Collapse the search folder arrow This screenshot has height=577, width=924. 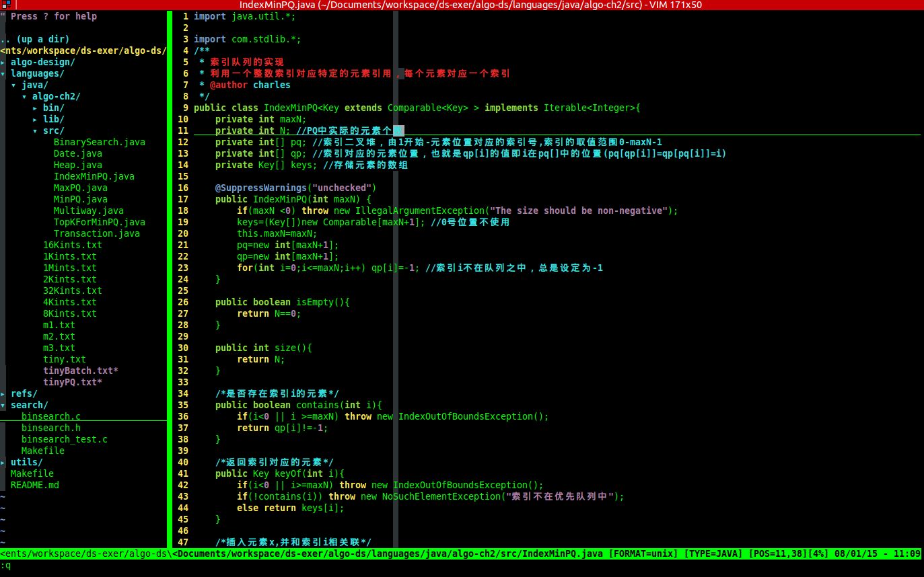tap(3, 406)
